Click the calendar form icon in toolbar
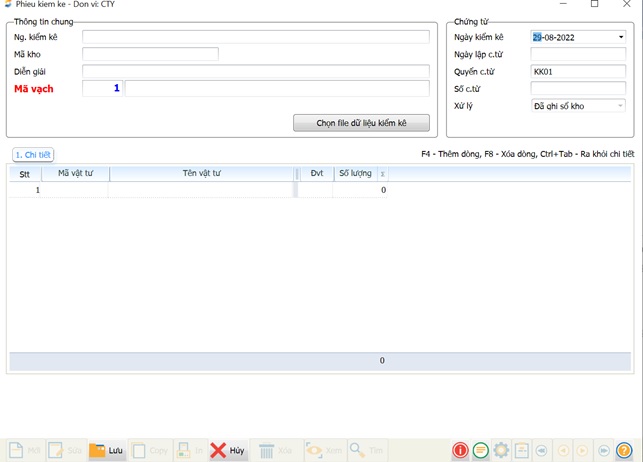The image size is (643, 462). pos(522,451)
